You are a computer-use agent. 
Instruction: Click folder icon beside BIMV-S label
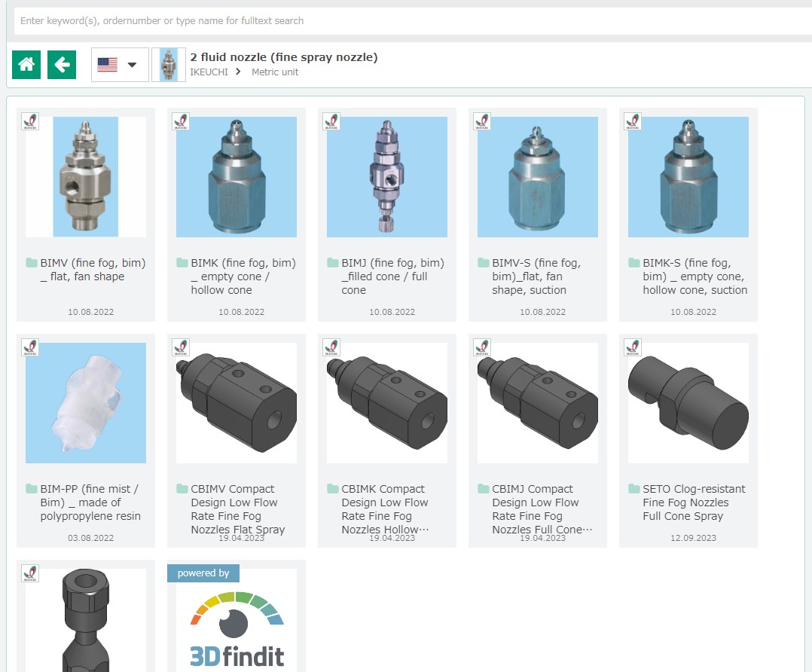click(x=484, y=263)
